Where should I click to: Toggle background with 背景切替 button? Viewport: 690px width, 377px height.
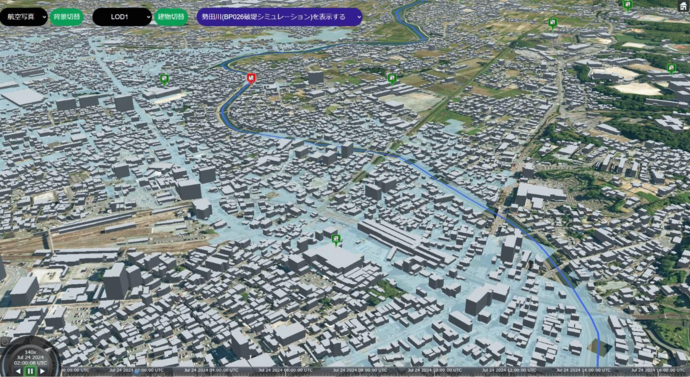pyautogui.click(x=66, y=17)
